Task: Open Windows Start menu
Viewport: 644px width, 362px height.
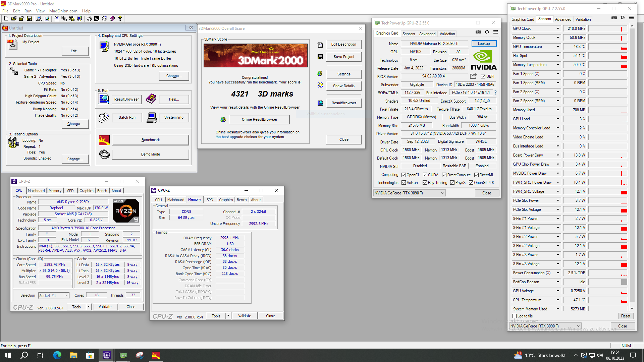Action: click(8, 355)
